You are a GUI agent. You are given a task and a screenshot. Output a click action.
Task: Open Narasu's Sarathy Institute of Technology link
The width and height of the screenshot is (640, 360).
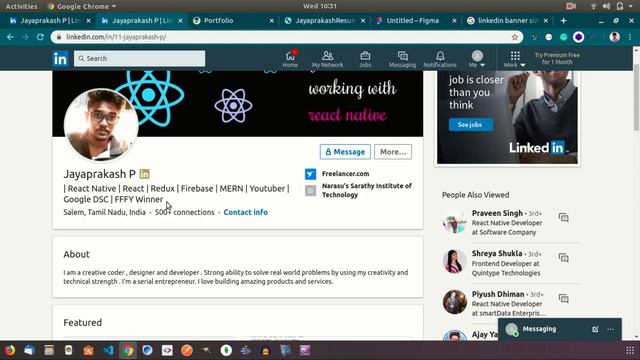coord(367,190)
